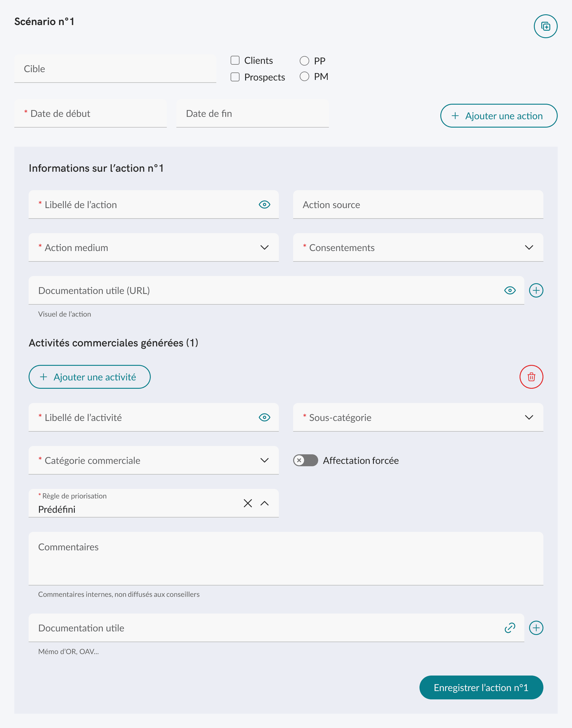Select the PP radio button

pos(304,61)
